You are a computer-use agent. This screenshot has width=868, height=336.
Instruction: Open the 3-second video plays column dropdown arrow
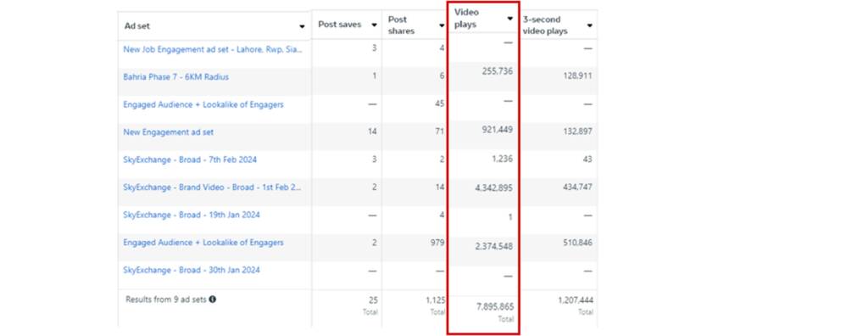pos(590,25)
